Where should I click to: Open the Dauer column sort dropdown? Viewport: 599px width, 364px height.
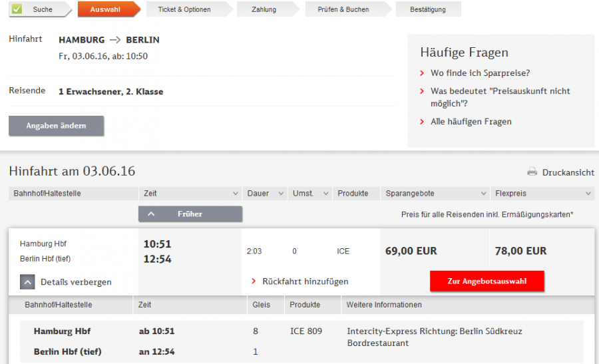click(281, 194)
